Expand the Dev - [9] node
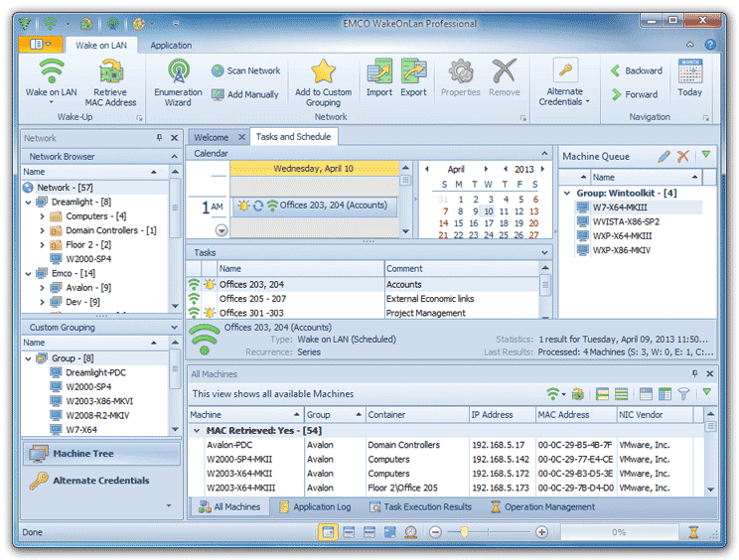Viewport: 739px width, 560px height. [x=42, y=302]
